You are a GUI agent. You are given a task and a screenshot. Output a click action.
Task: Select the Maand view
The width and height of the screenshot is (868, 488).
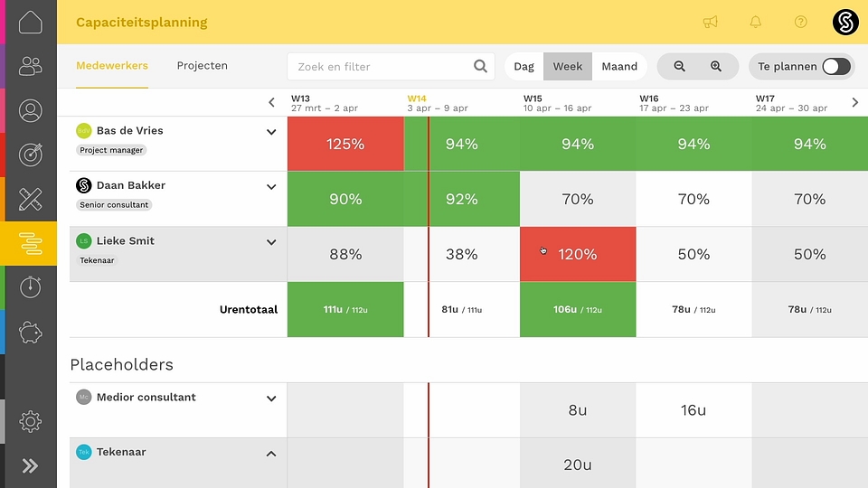click(x=619, y=66)
